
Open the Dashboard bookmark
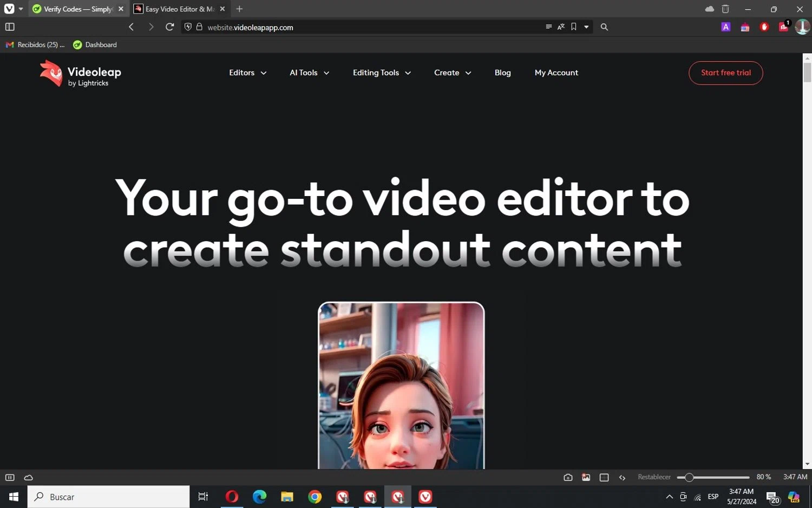(x=95, y=45)
